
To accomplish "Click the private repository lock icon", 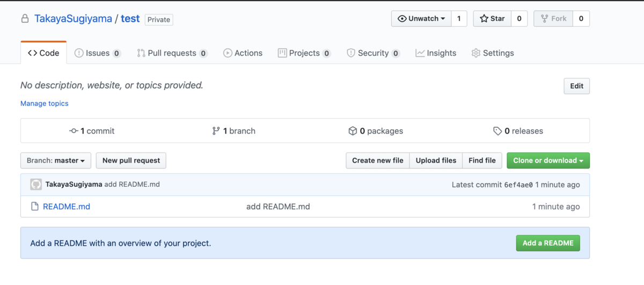I will pos(25,19).
